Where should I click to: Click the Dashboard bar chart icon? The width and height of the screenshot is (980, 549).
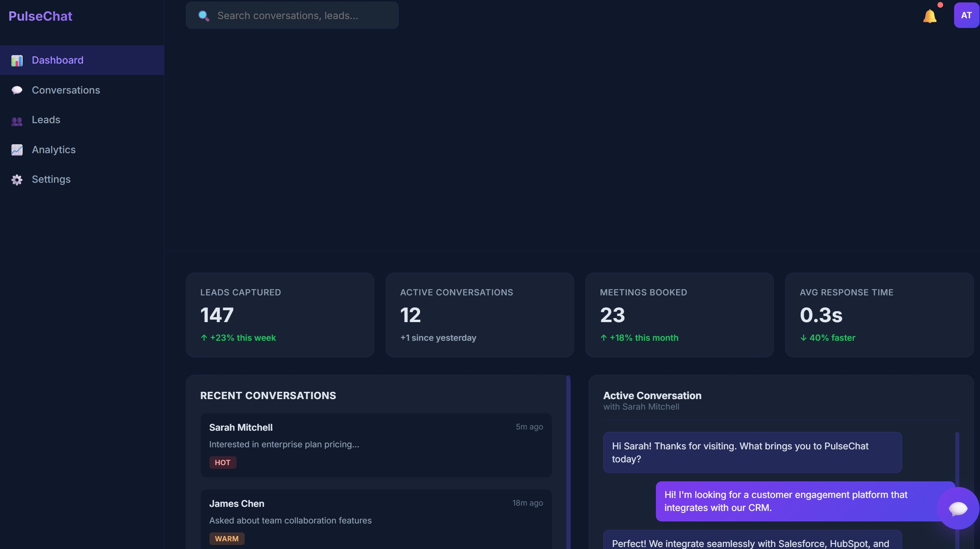17,60
